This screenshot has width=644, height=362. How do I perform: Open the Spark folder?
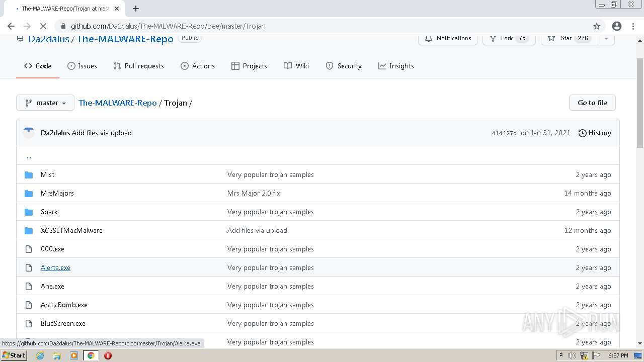[x=49, y=212]
